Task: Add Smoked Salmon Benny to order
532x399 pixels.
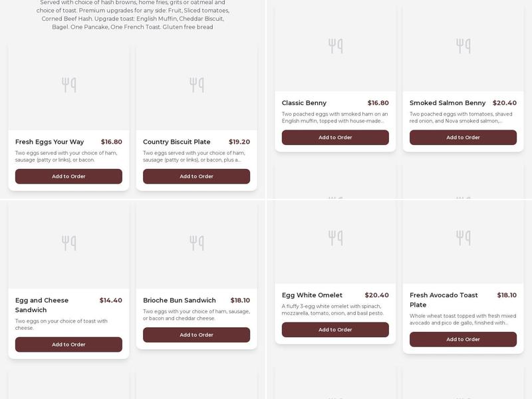Action: pos(463,138)
